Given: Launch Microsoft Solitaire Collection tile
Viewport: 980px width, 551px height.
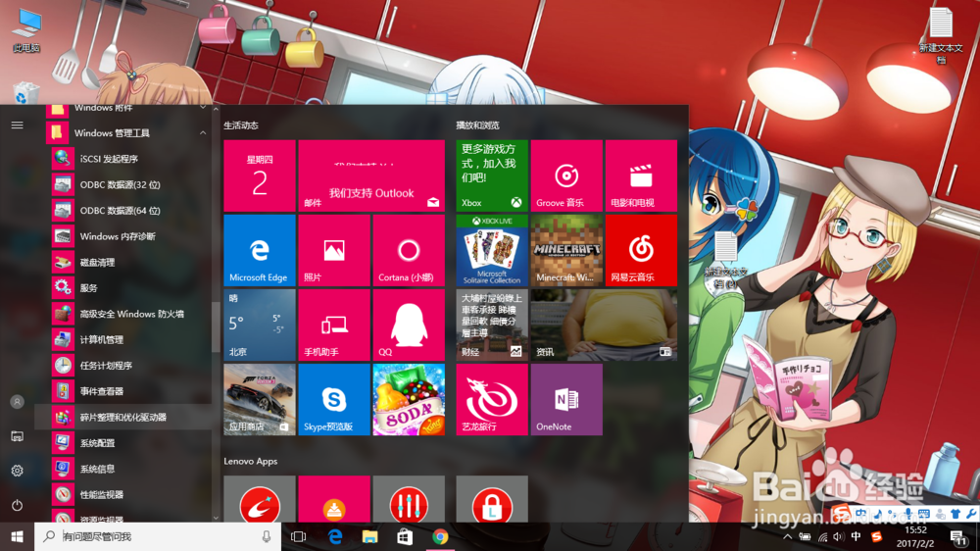Looking at the screenshot, I should click(492, 250).
